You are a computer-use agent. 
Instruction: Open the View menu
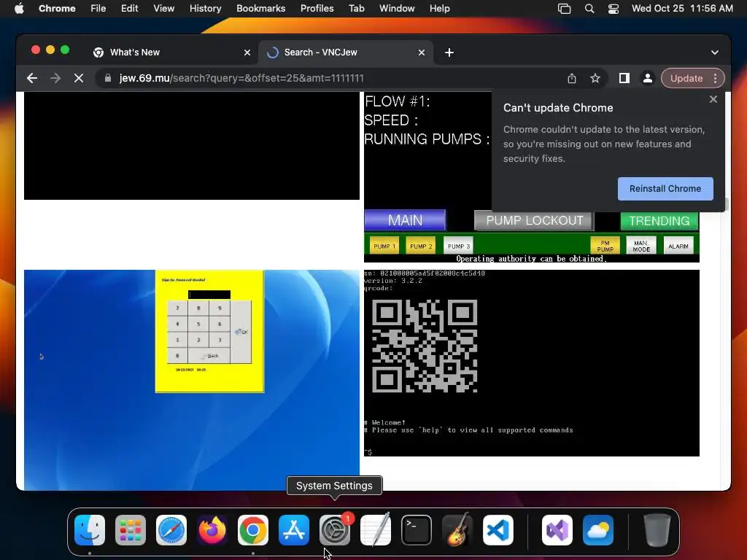tap(163, 9)
